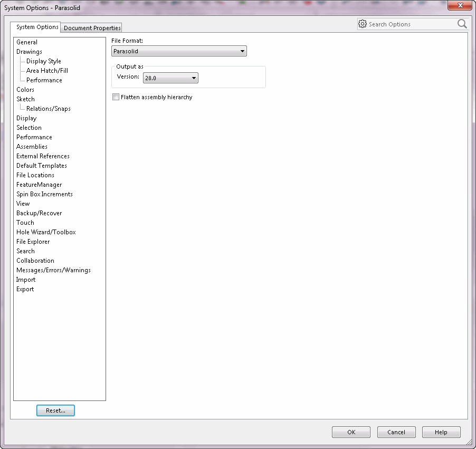Screen dimensions: 476x449
Task: Click the Reset... button
Action: click(x=55, y=410)
